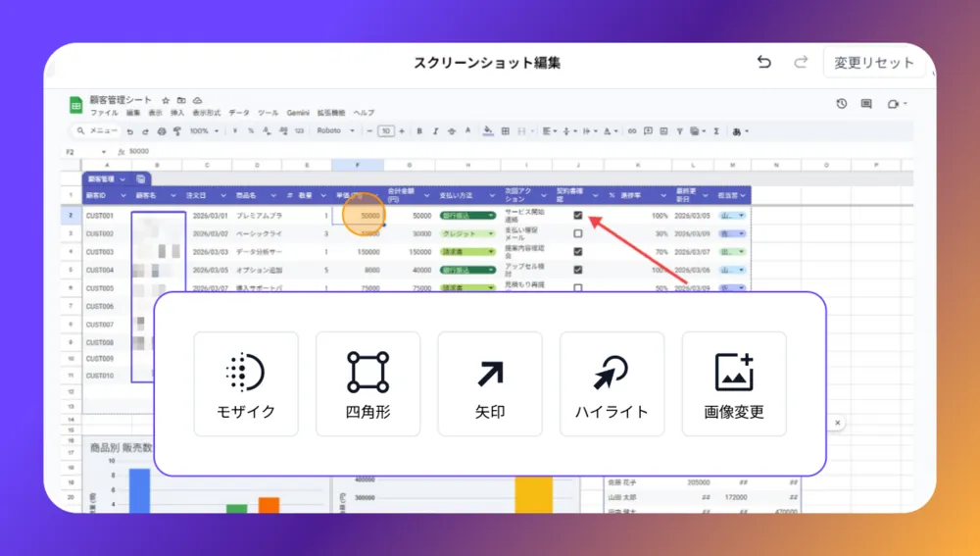Open the comments icon in header

(866, 104)
